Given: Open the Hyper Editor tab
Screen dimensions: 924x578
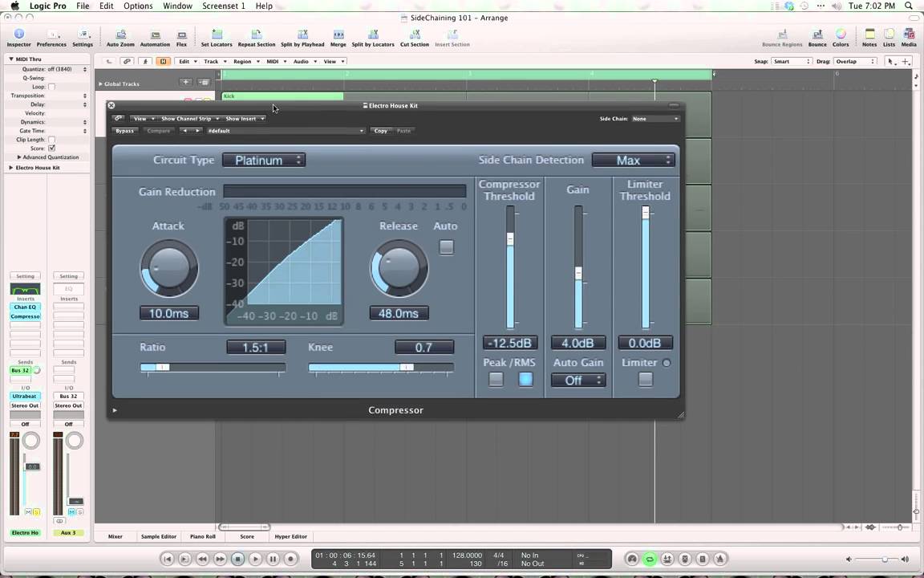Looking at the screenshot, I should (x=290, y=537).
